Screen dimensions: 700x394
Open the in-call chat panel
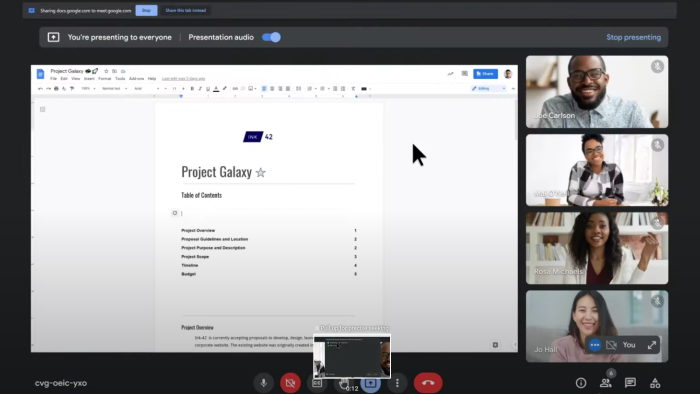click(x=630, y=382)
